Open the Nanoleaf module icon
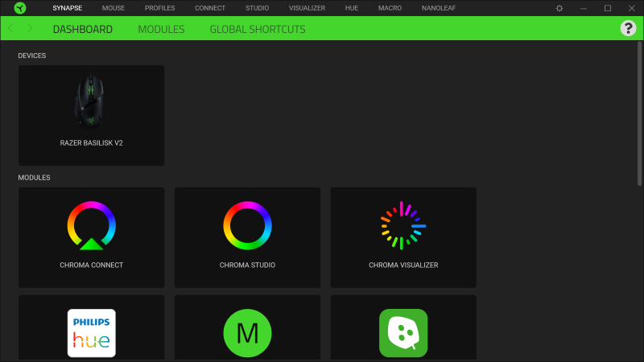 tap(403, 333)
